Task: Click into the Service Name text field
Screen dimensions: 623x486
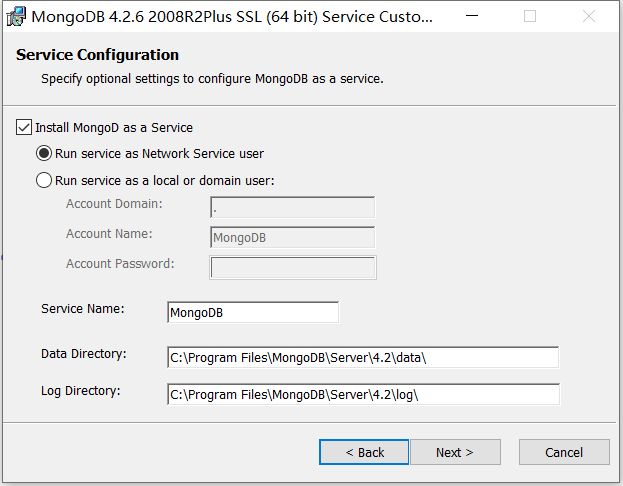Action: 253,313
